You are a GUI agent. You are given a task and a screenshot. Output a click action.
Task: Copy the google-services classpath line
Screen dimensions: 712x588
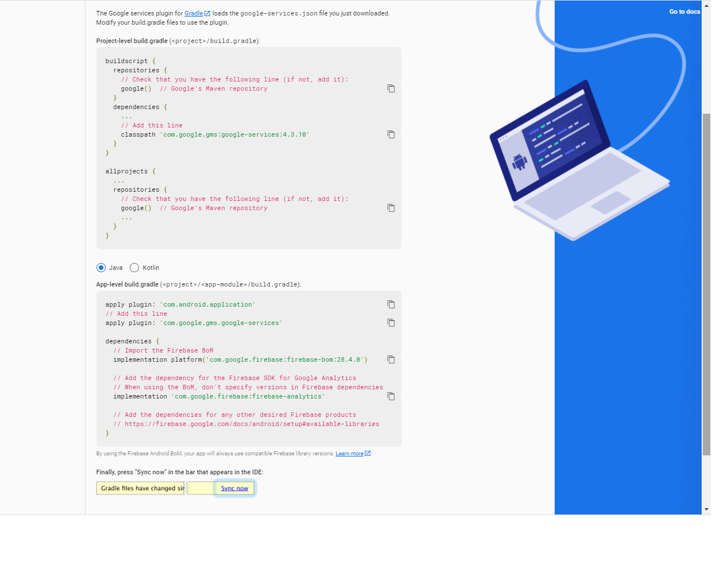point(391,134)
